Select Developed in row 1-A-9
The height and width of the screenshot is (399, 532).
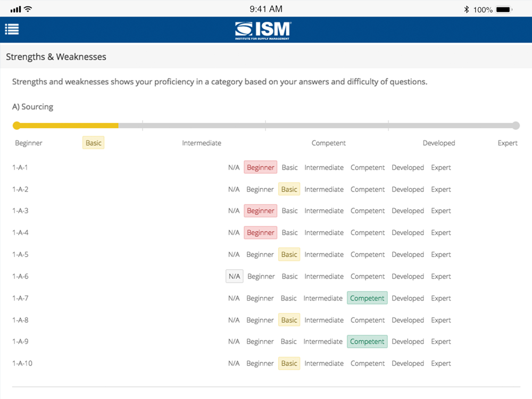point(408,342)
